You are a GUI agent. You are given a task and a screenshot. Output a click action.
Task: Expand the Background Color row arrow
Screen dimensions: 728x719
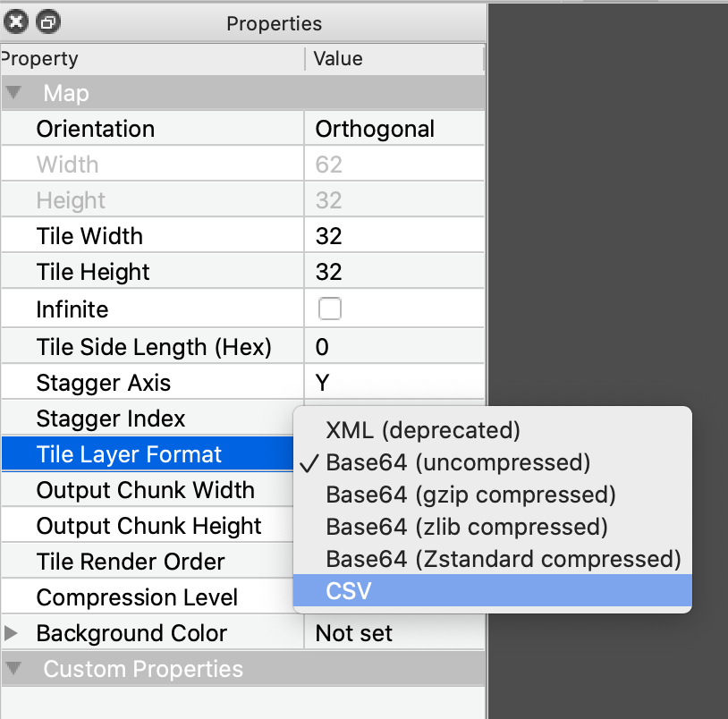(11, 632)
